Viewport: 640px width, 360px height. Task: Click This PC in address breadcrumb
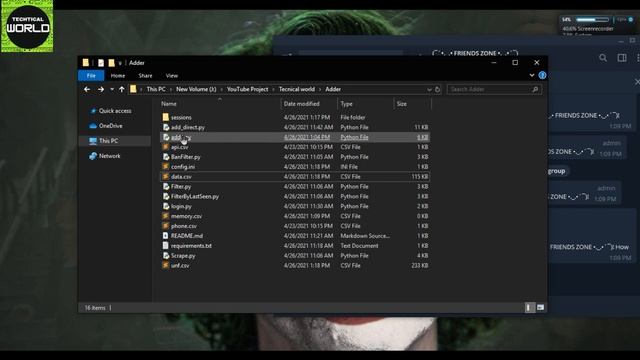[x=156, y=89]
